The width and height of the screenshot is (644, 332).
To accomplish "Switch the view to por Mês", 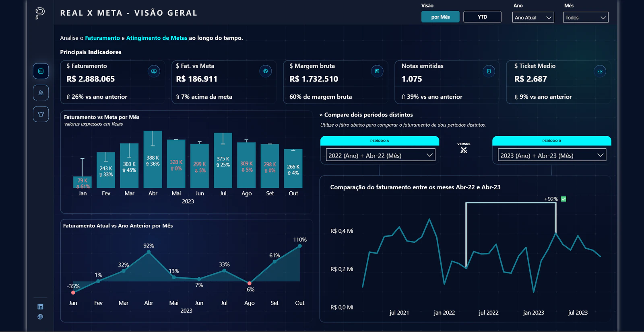I will pyautogui.click(x=440, y=17).
